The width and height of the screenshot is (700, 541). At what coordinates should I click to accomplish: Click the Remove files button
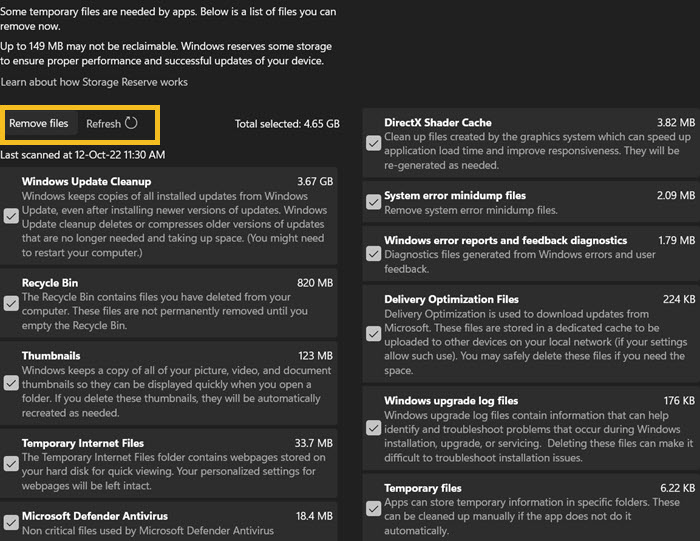click(x=39, y=124)
